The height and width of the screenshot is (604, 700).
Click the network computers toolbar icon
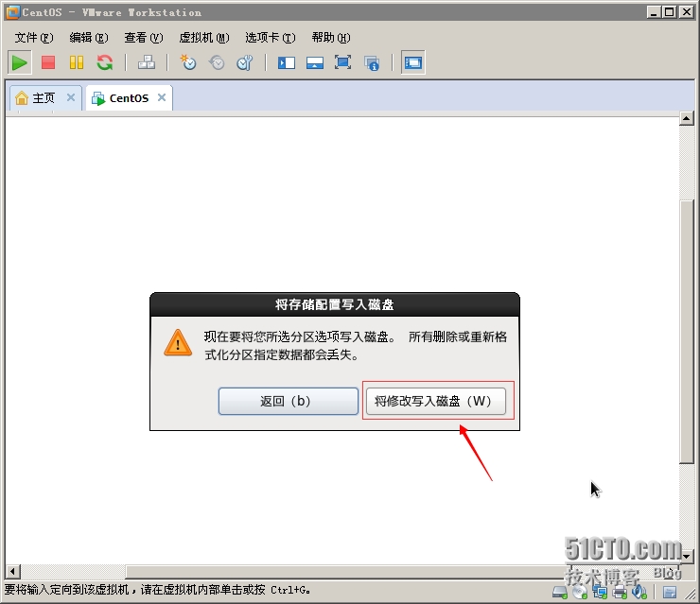(x=147, y=62)
